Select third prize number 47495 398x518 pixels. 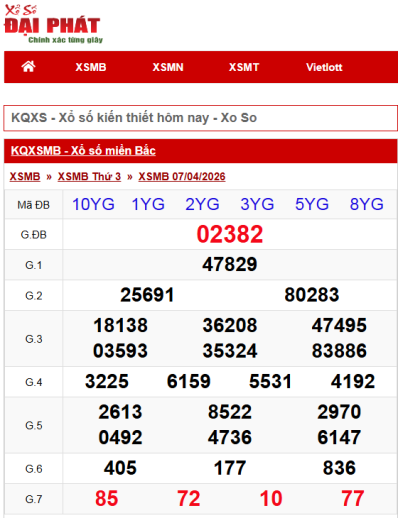(339, 325)
